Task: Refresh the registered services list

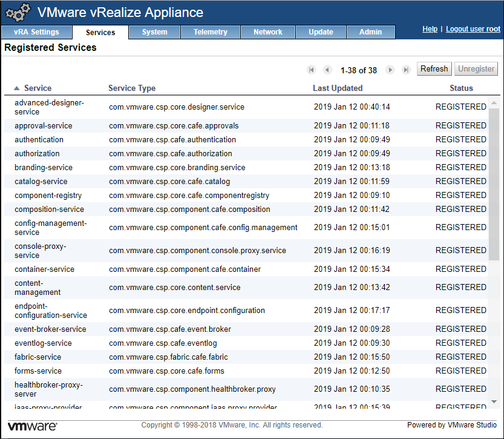Action: tap(434, 69)
